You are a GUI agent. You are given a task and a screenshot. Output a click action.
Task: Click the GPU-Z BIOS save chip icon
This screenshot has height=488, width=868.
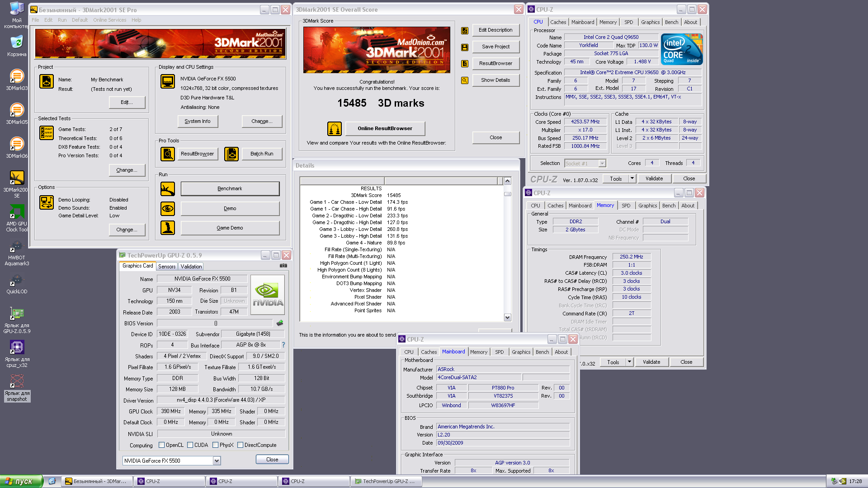click(x=280, y=323)
